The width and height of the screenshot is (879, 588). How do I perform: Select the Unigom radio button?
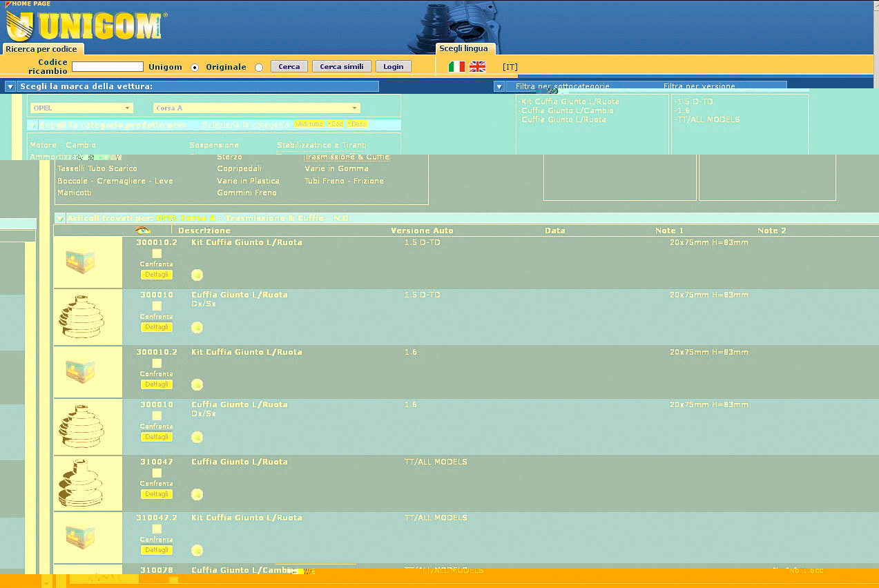coord(195,68)
